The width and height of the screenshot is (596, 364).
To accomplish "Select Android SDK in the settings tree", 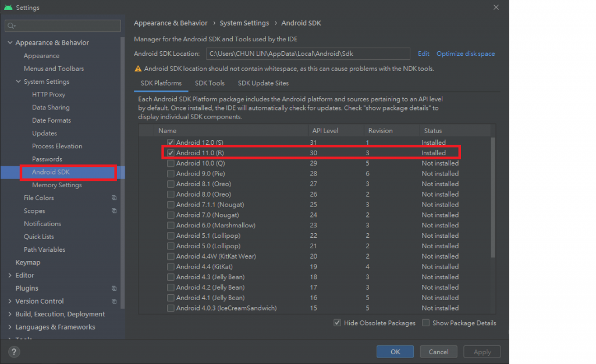I will 51,172.
